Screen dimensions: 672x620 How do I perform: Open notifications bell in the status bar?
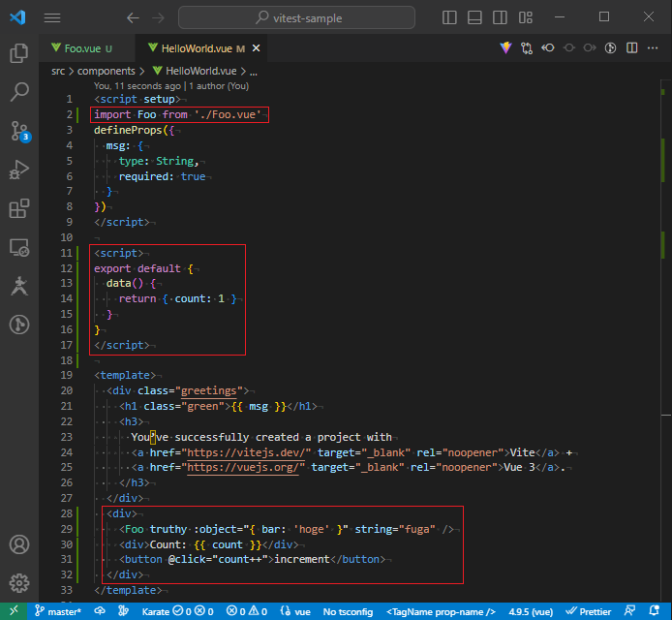(654, 611)
